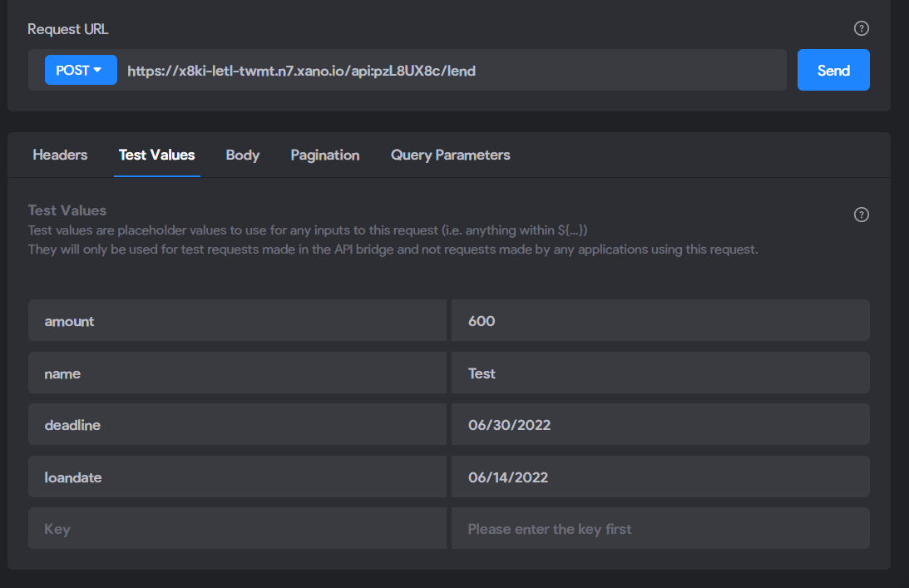Open the Query Parameters tab
The height and width of the screenshot is (588, 909).
(451, 155)
